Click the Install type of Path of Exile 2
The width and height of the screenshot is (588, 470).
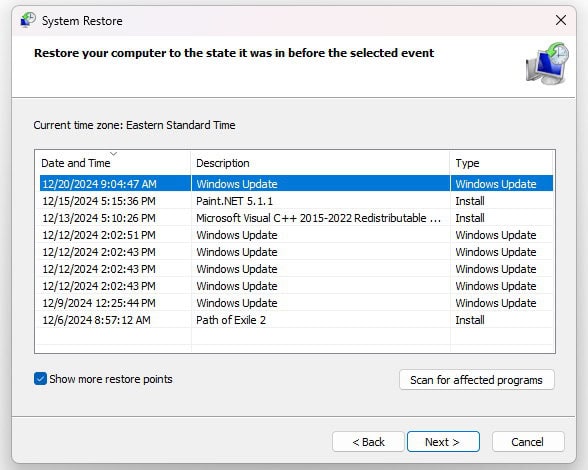[x=470, y=320]
